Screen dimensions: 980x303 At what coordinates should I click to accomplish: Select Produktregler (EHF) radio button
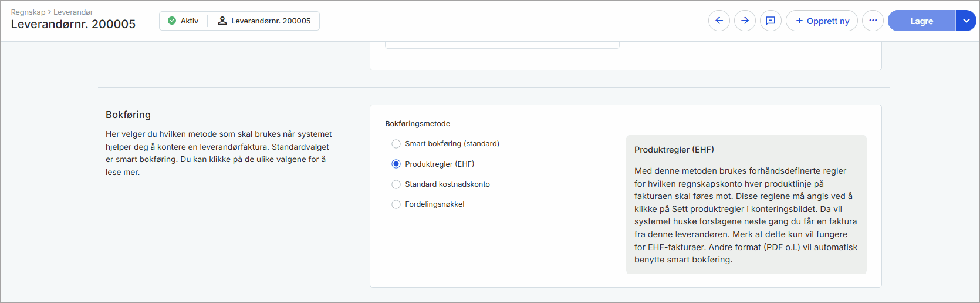pos(396,164)
